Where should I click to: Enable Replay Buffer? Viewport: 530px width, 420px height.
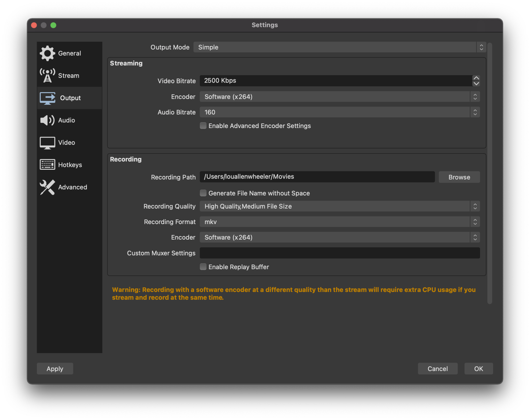[x=203, y=267]
